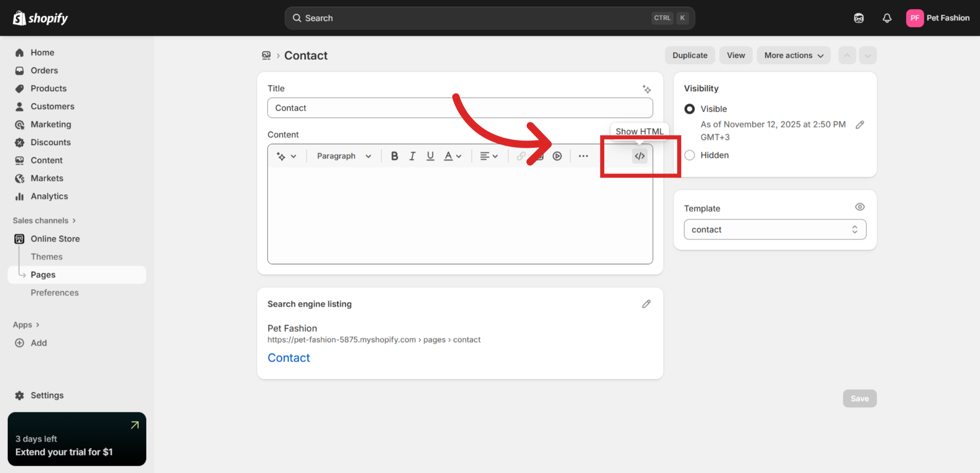
Task: Open more formatting options via ellipsis icon
Action: pyautogui.click(x=583, y=156)
